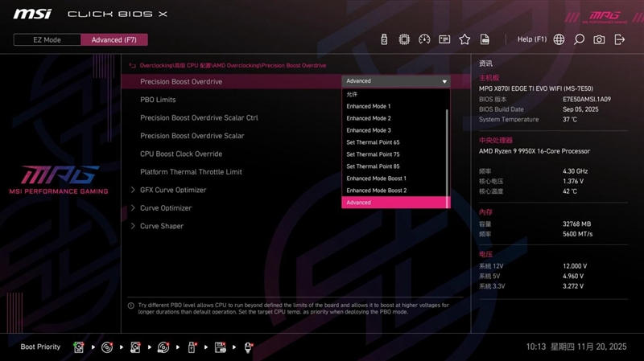Select the Advanced (F7) mode tab

[x=114, y=39]
